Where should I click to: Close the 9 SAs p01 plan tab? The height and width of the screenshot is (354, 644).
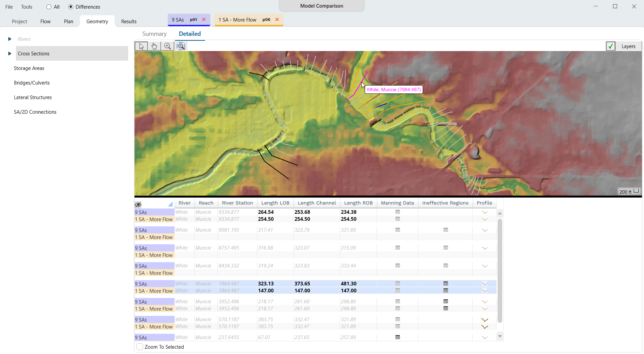(204, 20)
